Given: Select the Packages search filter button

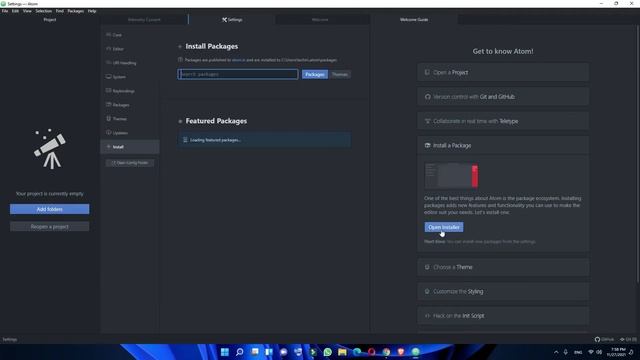Looking at the screenshot, I should 315,74.
